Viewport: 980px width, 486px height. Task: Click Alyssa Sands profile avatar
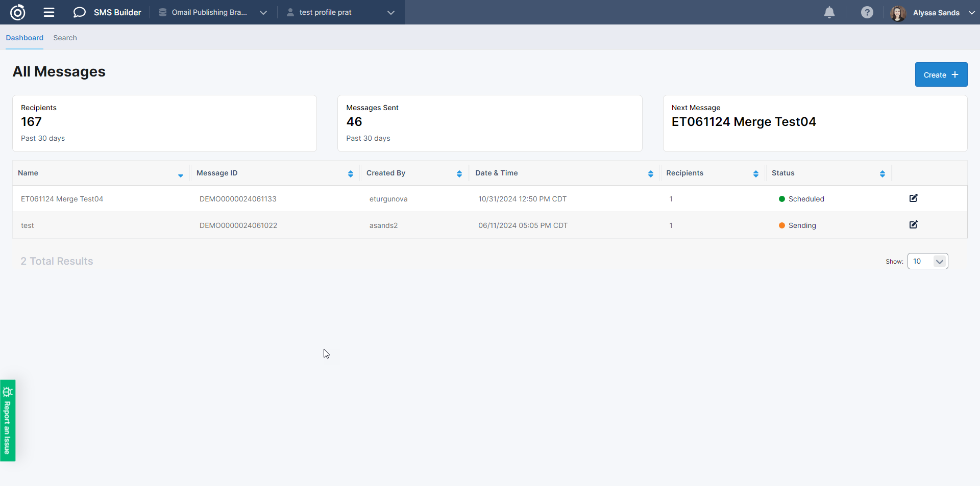point(898,13)
